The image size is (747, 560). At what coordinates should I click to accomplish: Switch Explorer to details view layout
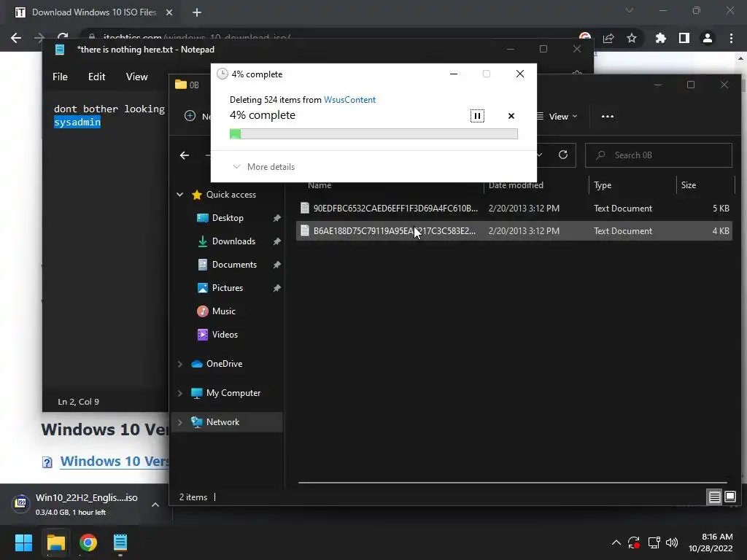[715, 497]
